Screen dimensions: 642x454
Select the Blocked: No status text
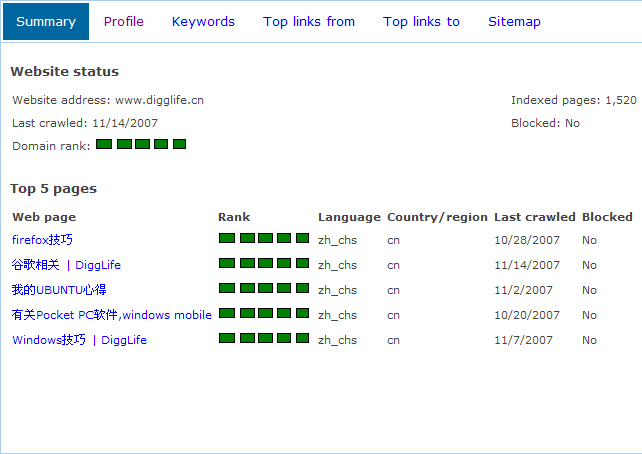545,123
